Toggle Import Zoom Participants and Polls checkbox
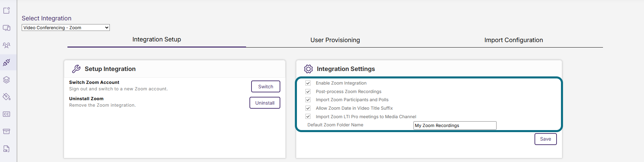Screen dimensions: 644x162 coord(308,100)
